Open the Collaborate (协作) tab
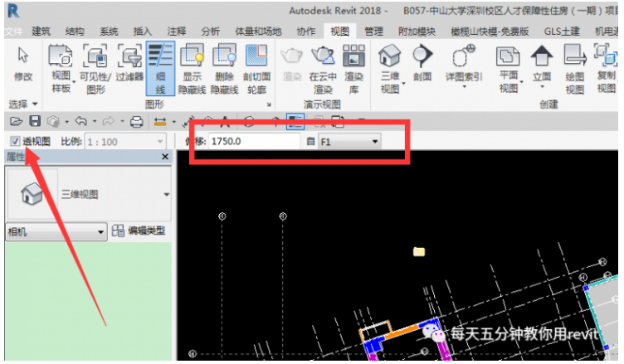 (x=306, y=31)
